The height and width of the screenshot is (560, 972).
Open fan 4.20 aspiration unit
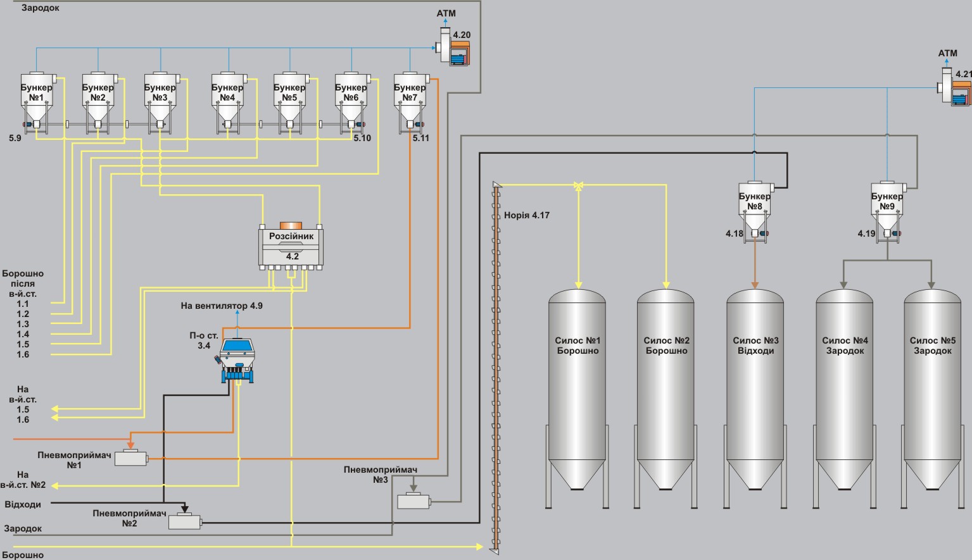click(453, 47)
